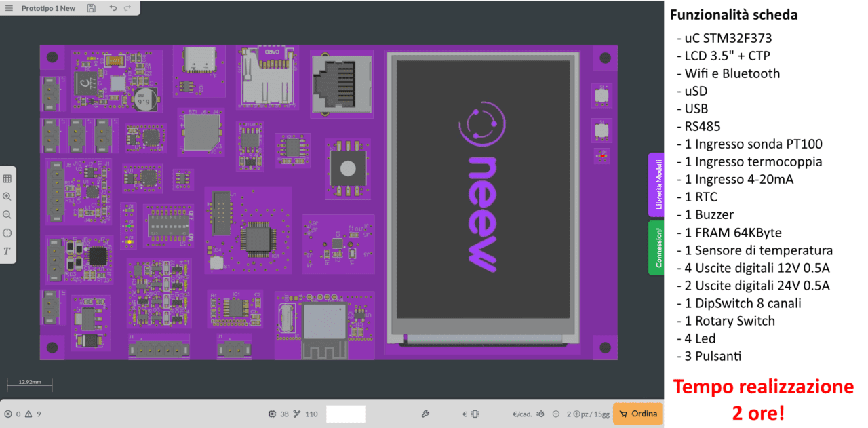868x428 pixels.
Task: Click the warnings triangle icon
Action: click(x=28, y=414)
